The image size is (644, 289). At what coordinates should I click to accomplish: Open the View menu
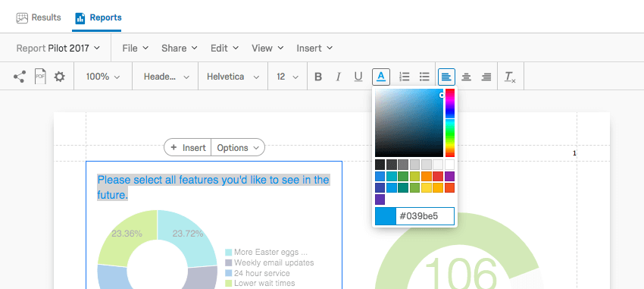[267, 48]
